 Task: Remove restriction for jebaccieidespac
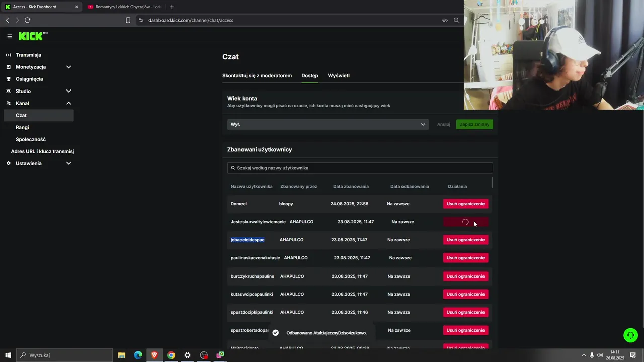465,240
